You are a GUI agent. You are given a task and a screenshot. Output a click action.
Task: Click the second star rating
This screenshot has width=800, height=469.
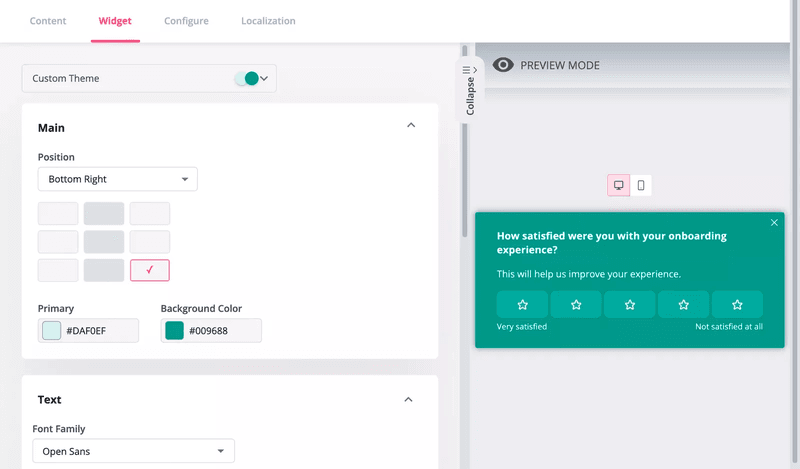pyautogui.click(x=576, y=305)
